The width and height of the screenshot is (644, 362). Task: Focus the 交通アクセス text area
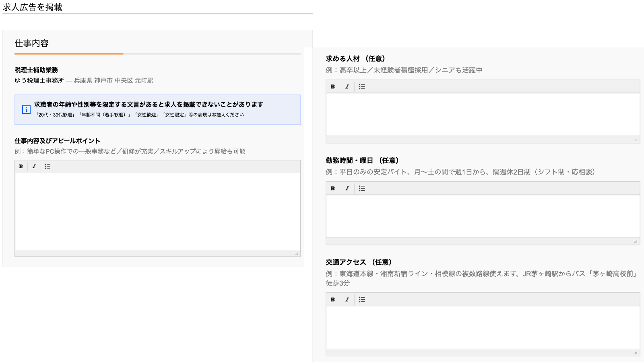[x=483, y=327]
